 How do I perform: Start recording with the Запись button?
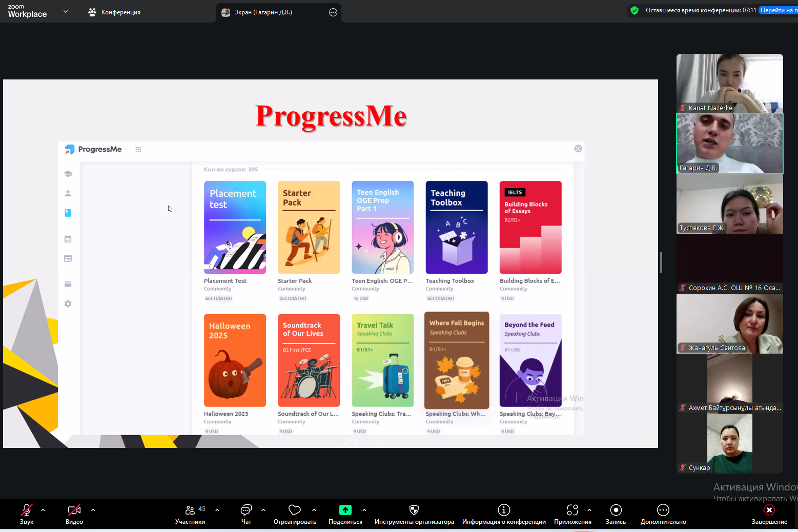click(616, 510)
